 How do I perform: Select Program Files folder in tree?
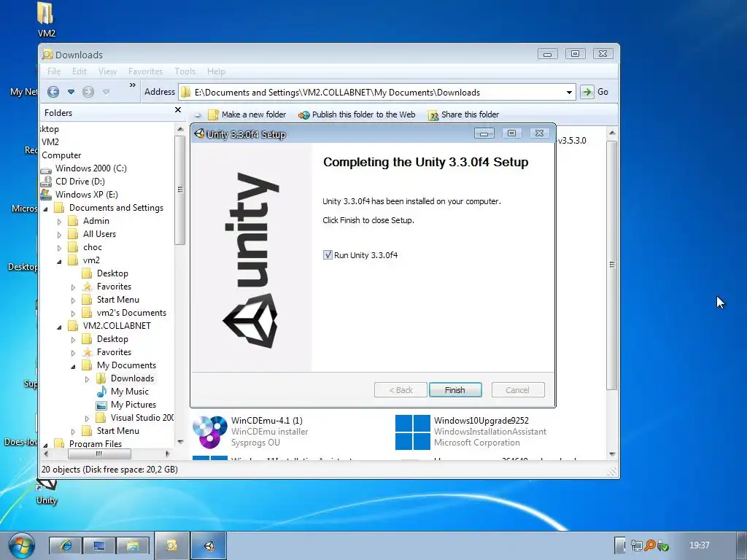(x=96, y=444)
